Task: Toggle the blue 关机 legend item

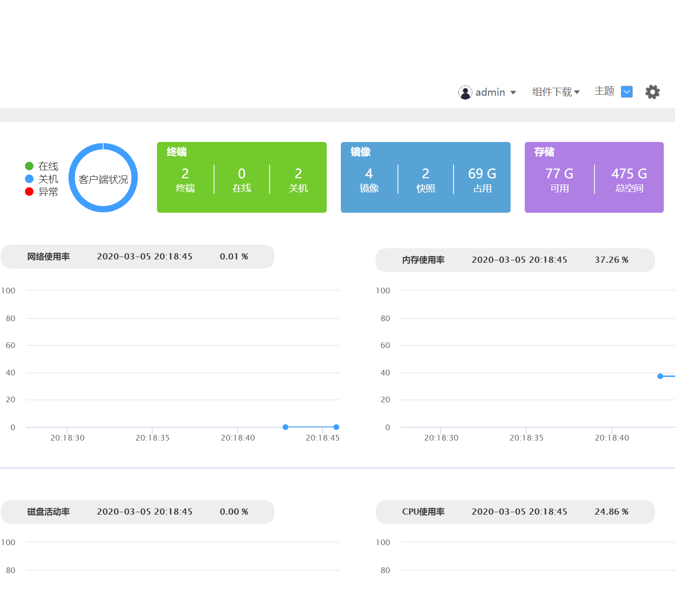Action: [x=41, y=179]
